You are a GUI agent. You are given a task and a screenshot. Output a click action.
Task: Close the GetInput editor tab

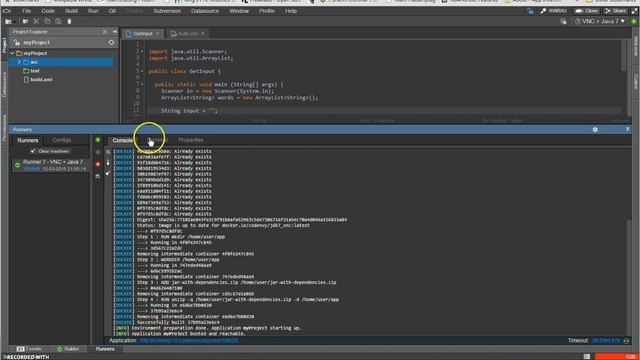pos(158,33)
